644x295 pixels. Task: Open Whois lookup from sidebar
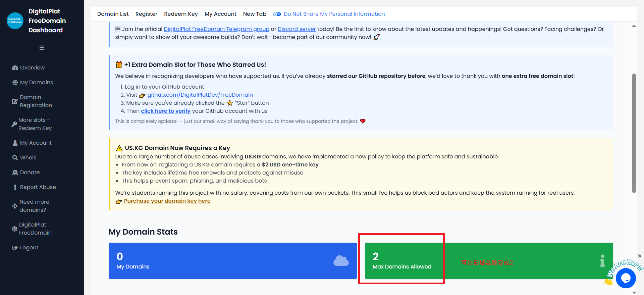(x=28, y=158)
